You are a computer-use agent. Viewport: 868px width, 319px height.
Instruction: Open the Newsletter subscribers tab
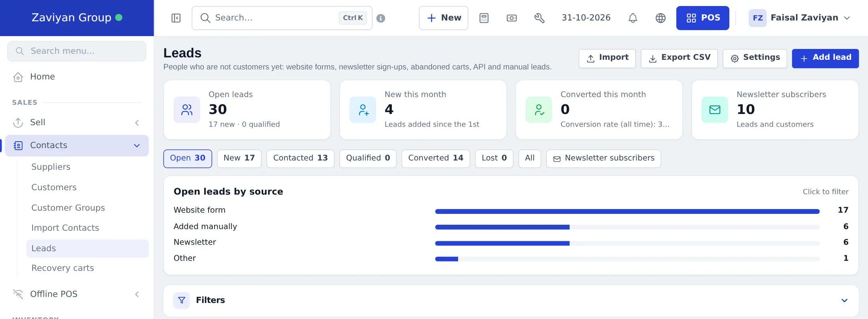[x=604, y=158]
